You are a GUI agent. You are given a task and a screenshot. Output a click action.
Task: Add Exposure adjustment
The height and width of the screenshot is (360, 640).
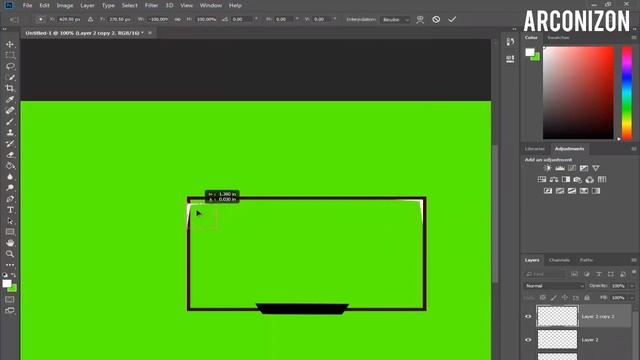(584, 168)
